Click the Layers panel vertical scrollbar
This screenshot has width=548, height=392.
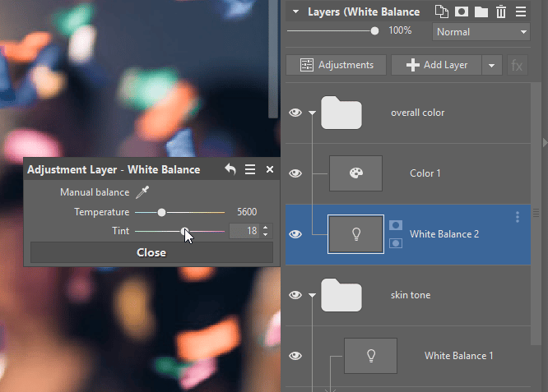tap(536, 214)
